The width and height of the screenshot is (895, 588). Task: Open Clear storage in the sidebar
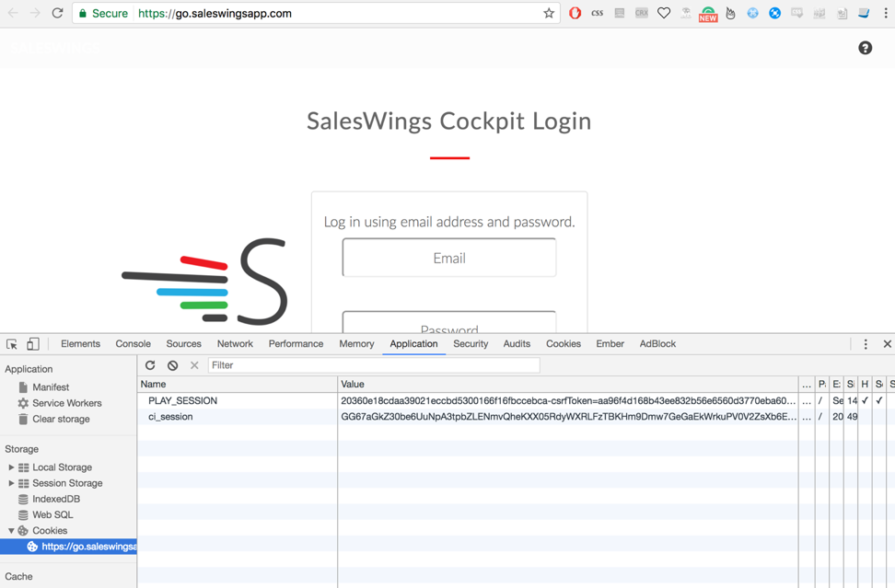[x=61, y=420]
